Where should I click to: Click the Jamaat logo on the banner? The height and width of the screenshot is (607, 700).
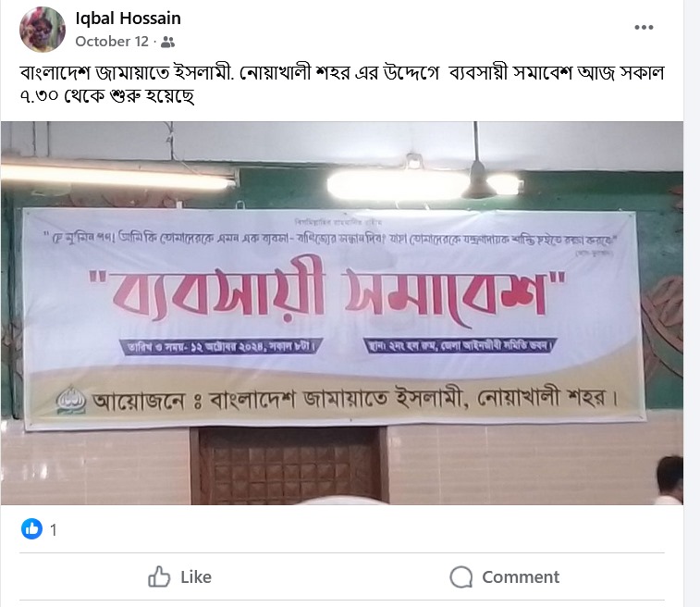tap(70, 401)
